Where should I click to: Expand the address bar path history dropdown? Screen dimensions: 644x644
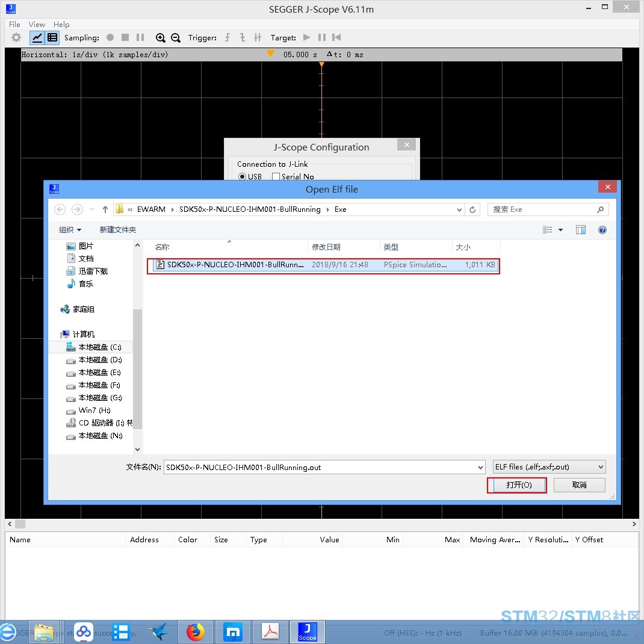(459, 210)
